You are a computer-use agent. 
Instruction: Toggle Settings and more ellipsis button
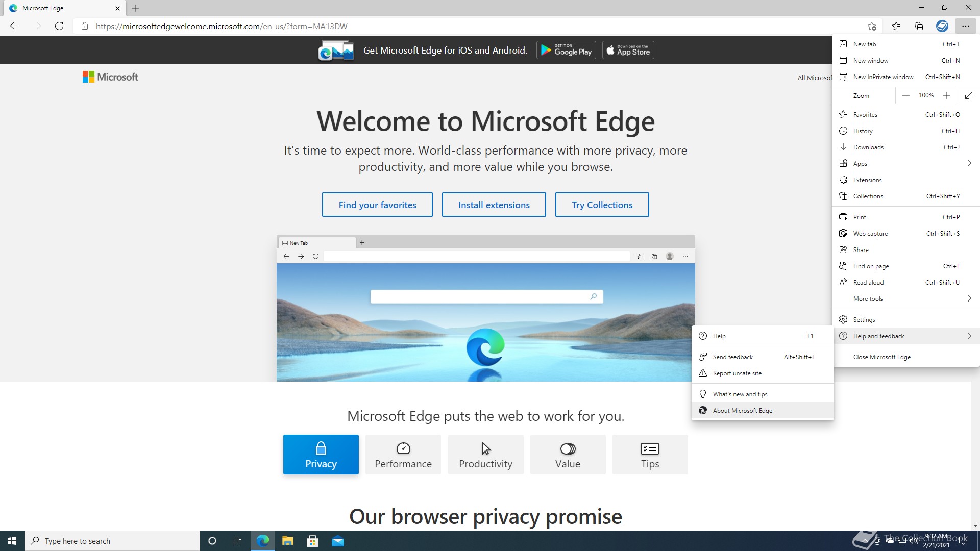(965, 26)
